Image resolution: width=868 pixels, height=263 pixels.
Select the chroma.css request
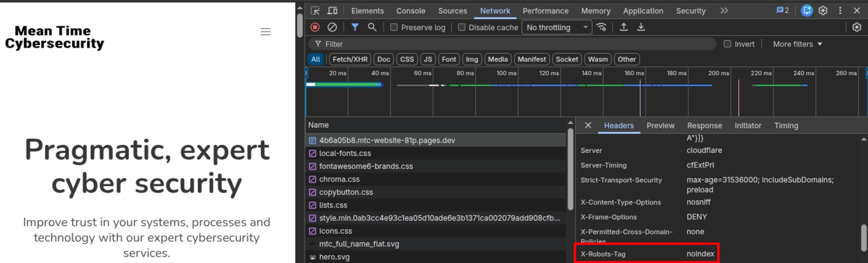(x=436, y=179)
